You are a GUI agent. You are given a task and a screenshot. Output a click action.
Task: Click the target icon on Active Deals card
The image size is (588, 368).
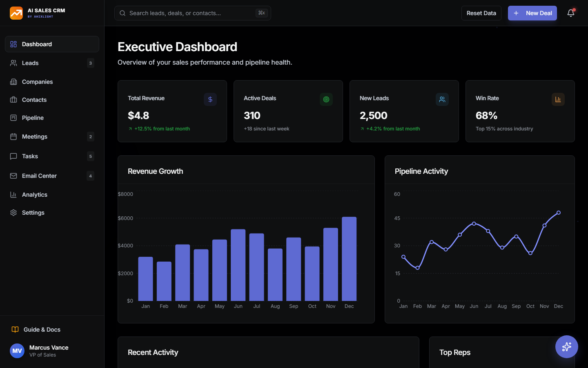(x=326, y=99)
